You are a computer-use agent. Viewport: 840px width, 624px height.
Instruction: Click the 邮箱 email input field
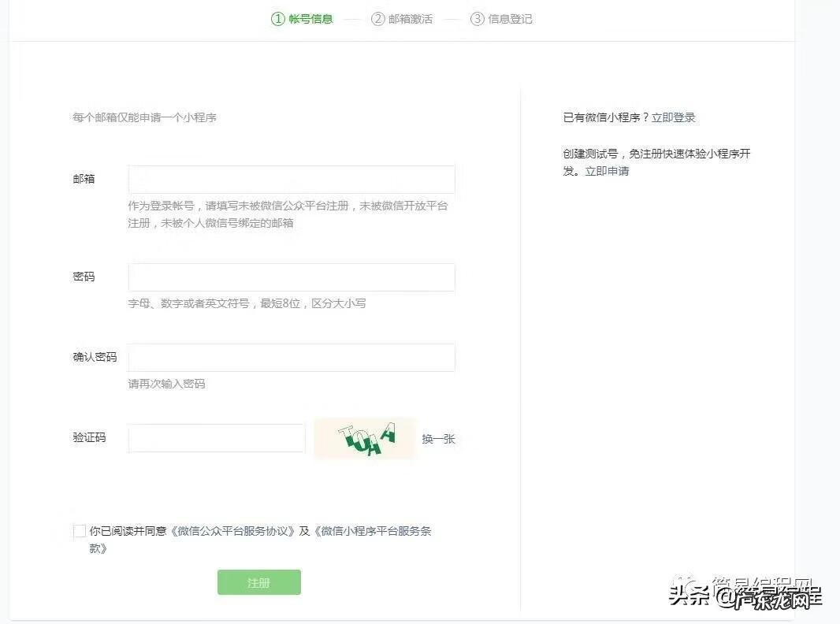(x=291, y=179)
